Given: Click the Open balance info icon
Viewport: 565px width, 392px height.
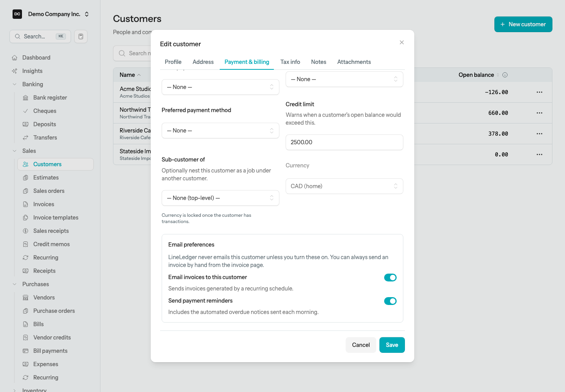Looking at the screenshot, I should [x=505, y=75].
